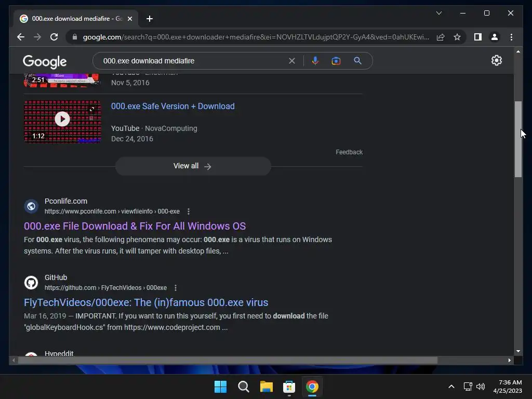Click the YouTube · NovaComputing source text

154,128
